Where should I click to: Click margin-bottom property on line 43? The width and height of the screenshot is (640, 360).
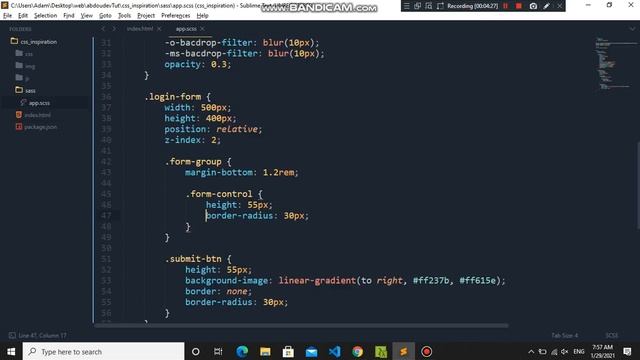pyautogui.click(x=219, y=172)
